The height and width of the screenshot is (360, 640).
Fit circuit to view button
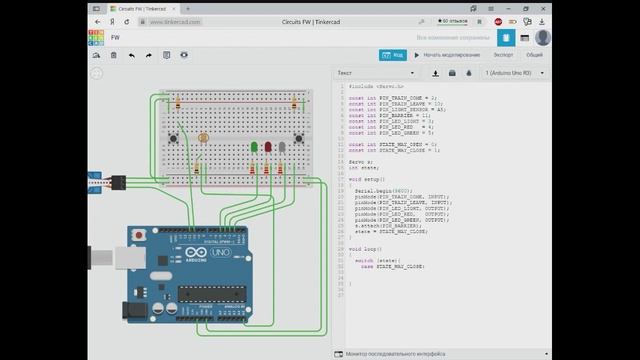pyautogui.click(x=97, y=73)
